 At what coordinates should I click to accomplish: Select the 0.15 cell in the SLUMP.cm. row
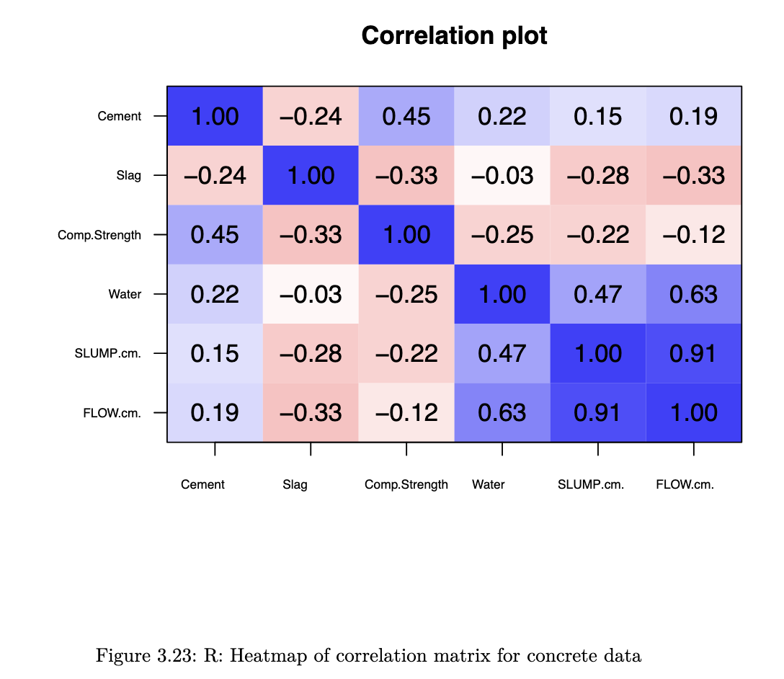click(x=215, y=353)
